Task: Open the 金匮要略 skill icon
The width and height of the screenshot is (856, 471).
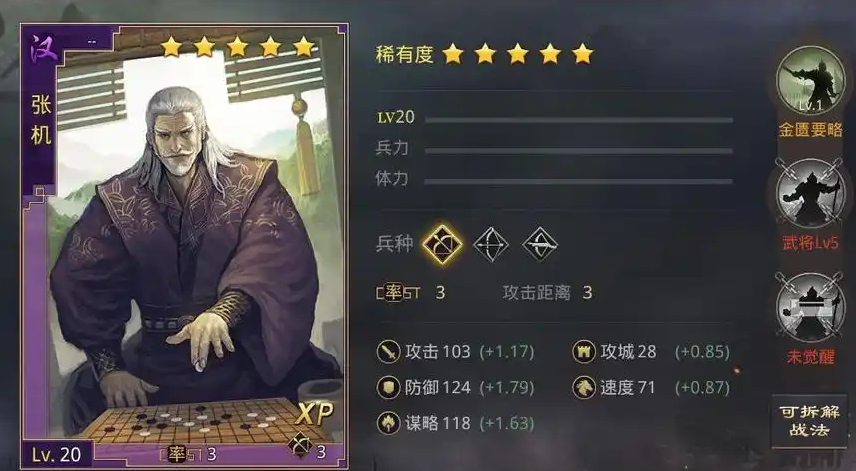Action: click(810, 81)
